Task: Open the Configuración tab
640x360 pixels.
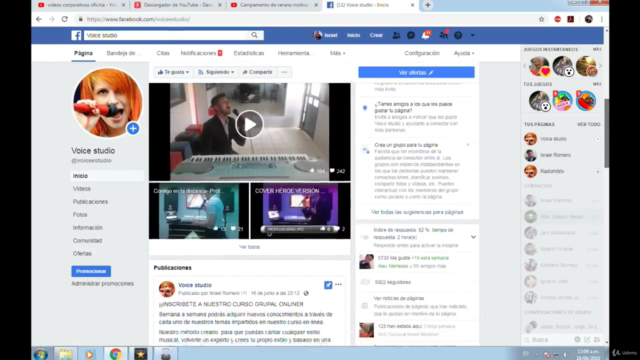Action: 422,53
